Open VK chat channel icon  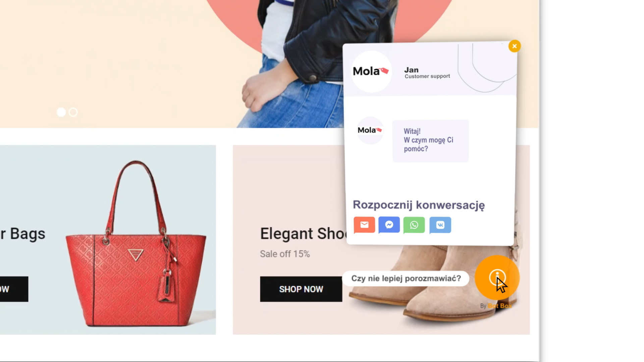coord(440,225)
